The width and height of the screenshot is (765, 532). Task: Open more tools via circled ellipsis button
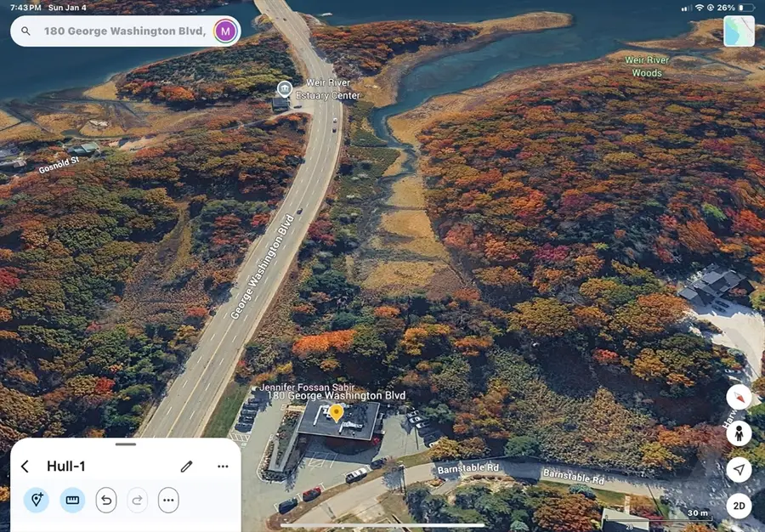click(168, 501)
